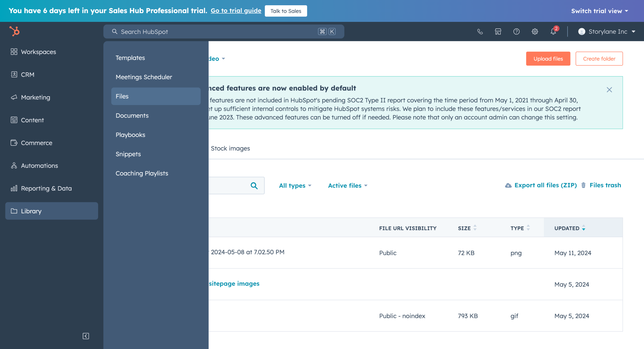Click the Create folder button
This screenshot has height=349, width=644.
tap(599, 59)
